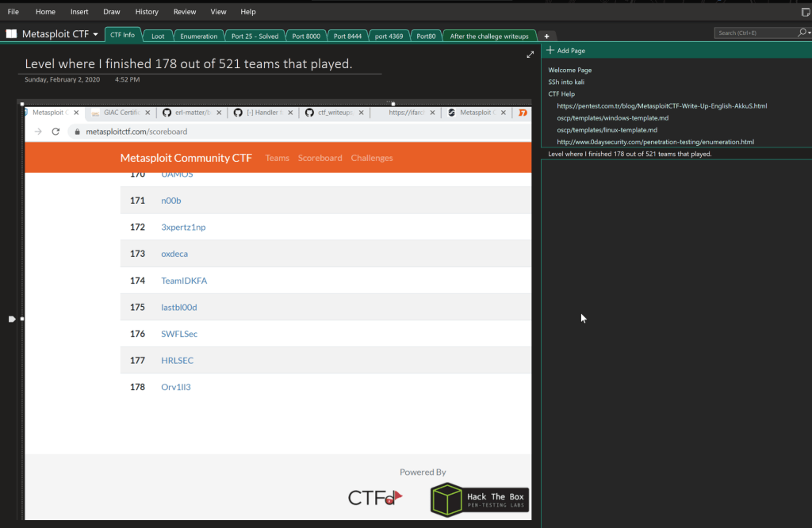Expand the Metasploit CTF notebook dropdown
The image size is (812, 528).
coord(96,35)
